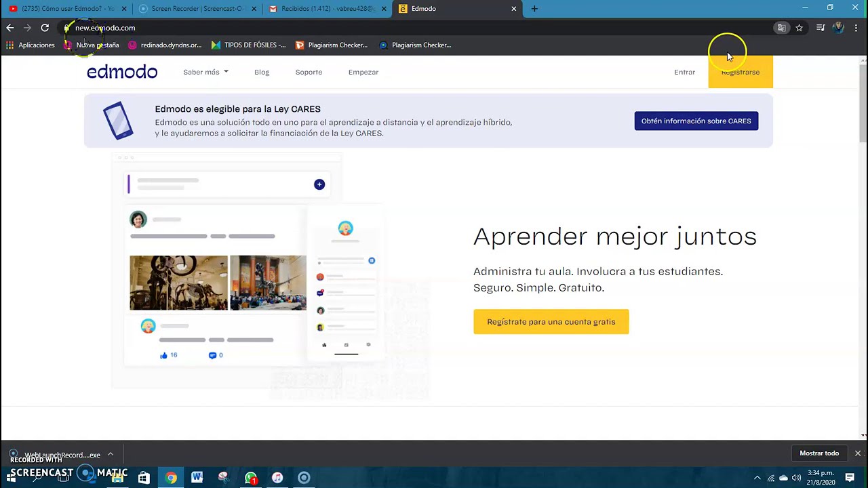
Task: Click the comment bubble icon with 0
Action: pos(212,355)
